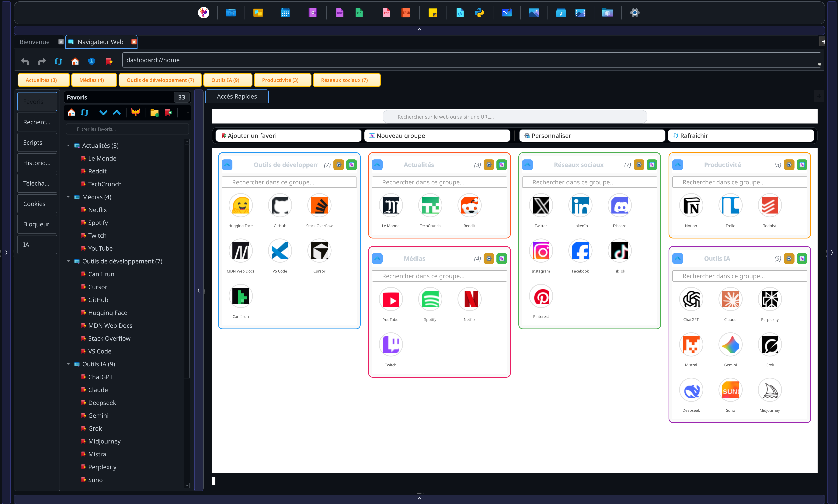Open the DOC document editor from the dock
This screenshot has height=504, width=838.
(339, 13)
